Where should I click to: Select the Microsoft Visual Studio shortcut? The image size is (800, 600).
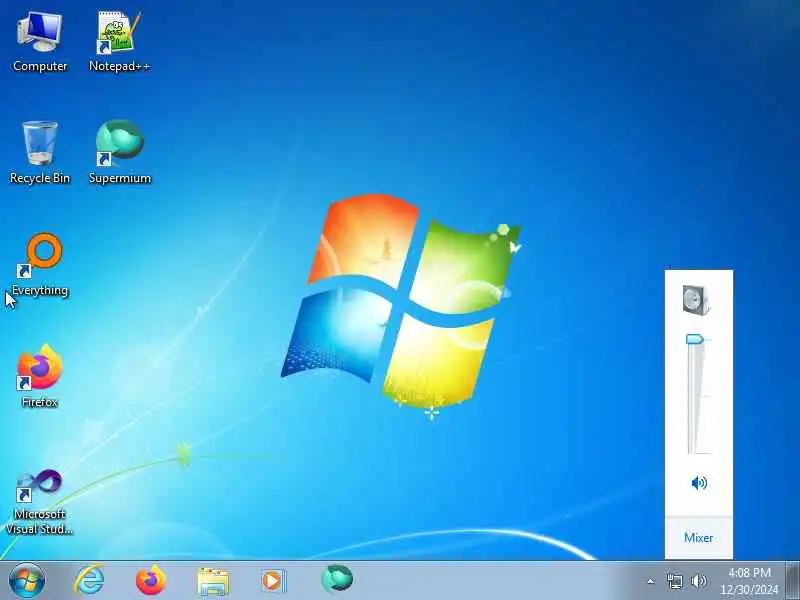point(40,502)
